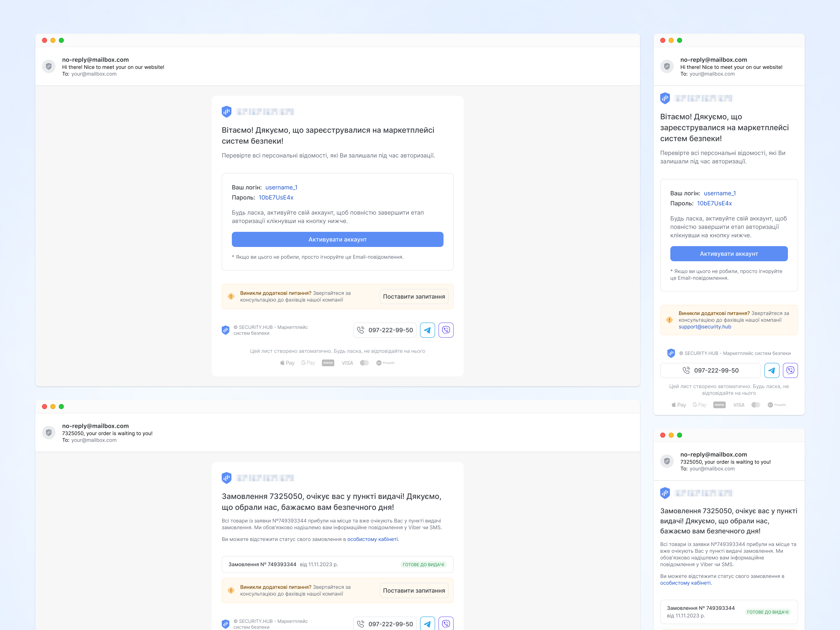Select the Google Pay payment icon
Viewport: 840px width, 630px height.
(x=308, y=363)
